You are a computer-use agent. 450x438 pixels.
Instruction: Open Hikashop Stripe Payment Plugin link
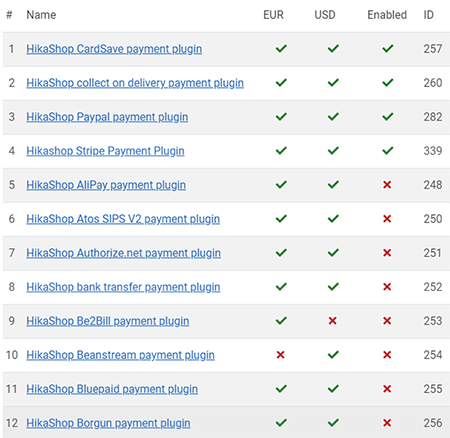pyautogui.click(x=105, y=151)
